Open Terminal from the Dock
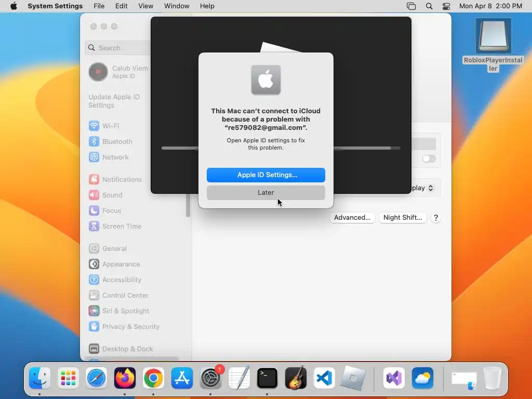 click(268, 378)
